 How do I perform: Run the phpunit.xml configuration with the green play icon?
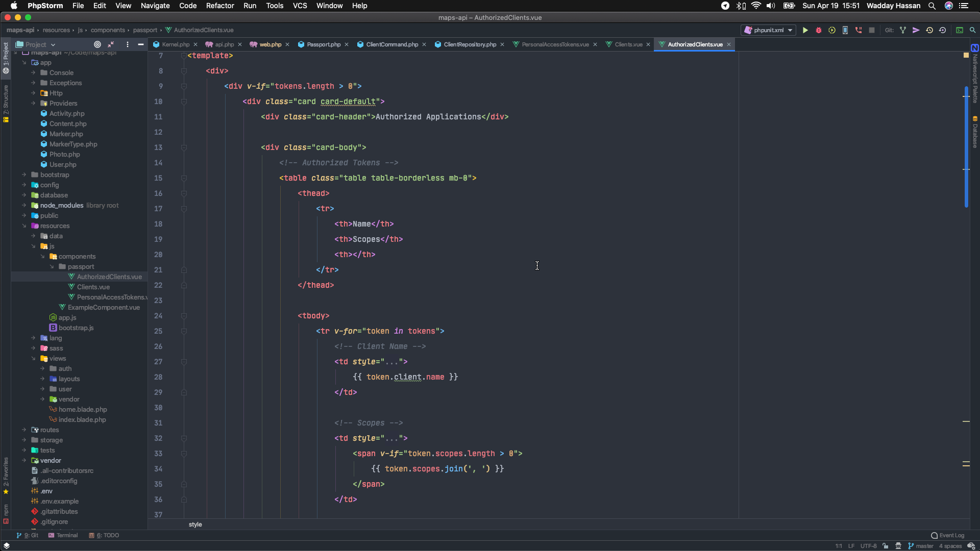point(805,31)
